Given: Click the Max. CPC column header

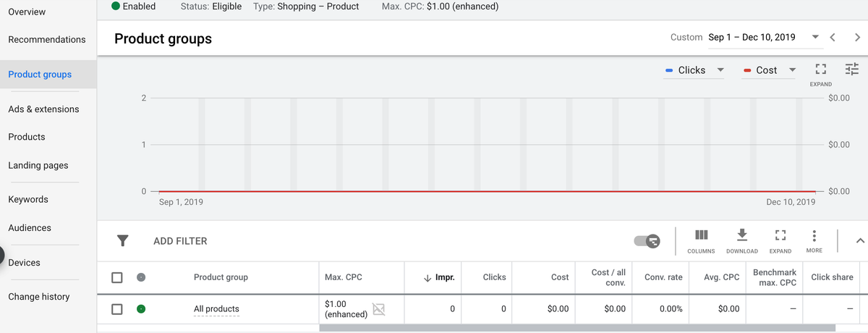Looking at the screenshot, I should coord(344,277).
